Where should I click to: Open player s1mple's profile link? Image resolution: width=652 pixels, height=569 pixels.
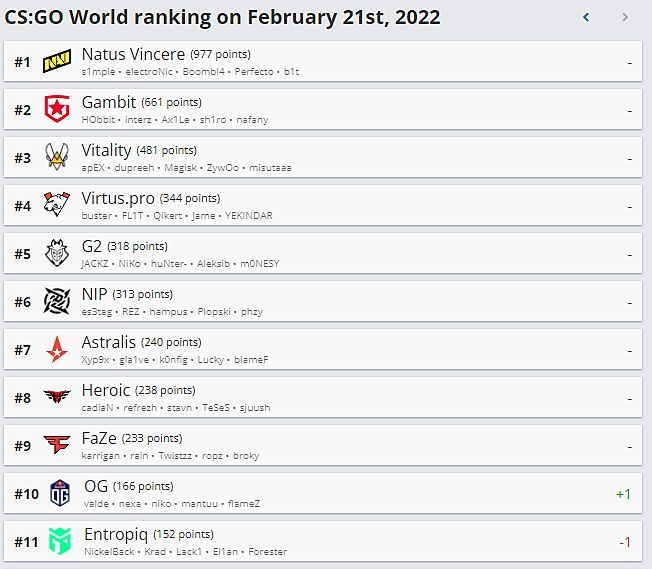[98, 72]
